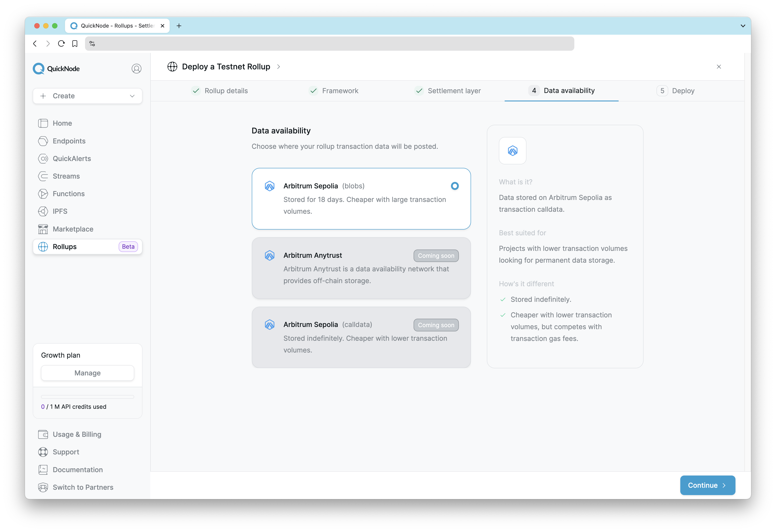Switch to the QuickNode Rollups browser tab
776x532 pixels.
pos(117,26)
